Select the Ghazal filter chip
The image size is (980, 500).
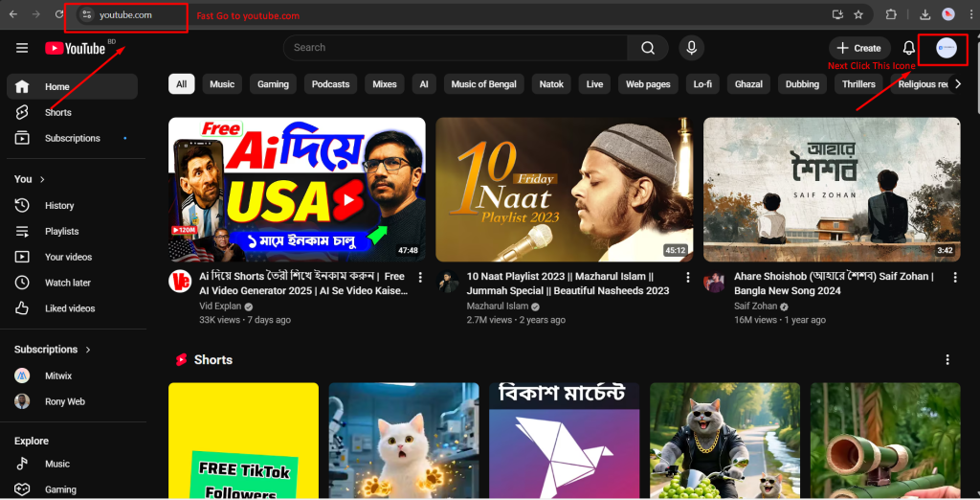click(748, 84)
